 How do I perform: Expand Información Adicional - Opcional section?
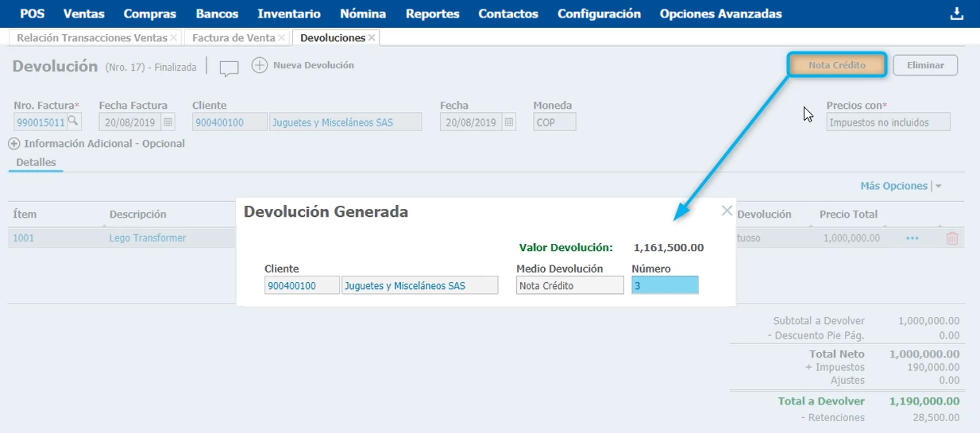pos(14,144)
